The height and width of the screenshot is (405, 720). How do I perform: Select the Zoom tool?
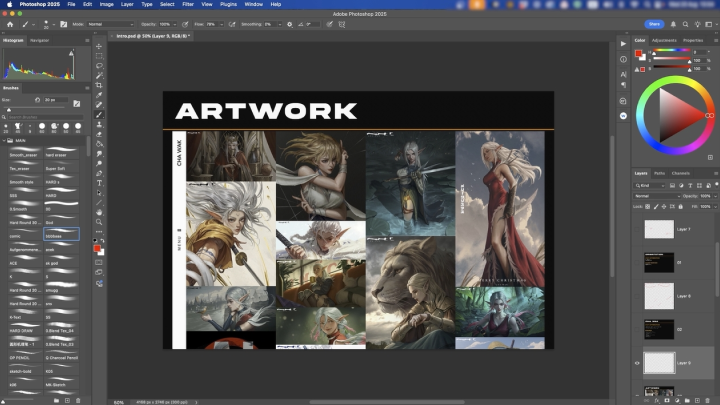pyautogui.click(x=99, y=222)
